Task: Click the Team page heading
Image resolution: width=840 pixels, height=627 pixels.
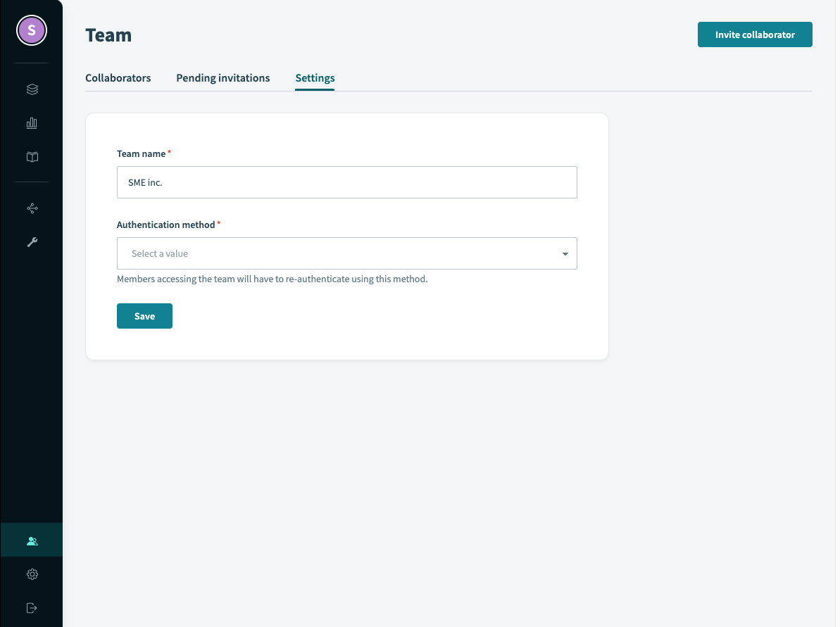Action: (x=108, y=34)
